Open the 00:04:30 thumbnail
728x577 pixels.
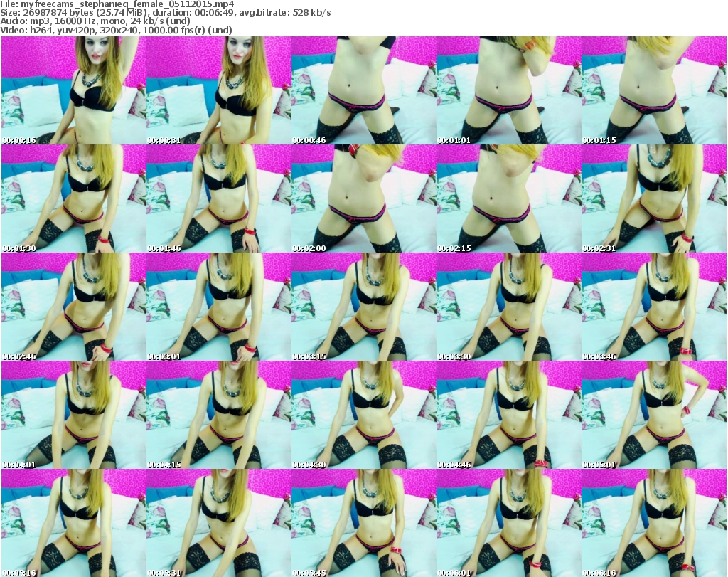[363, 415]
